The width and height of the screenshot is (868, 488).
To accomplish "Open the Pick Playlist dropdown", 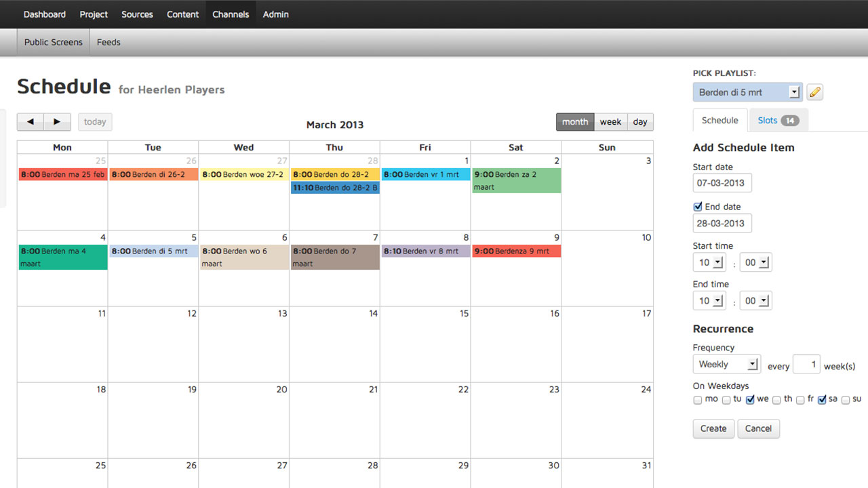I will click(747, 92).
